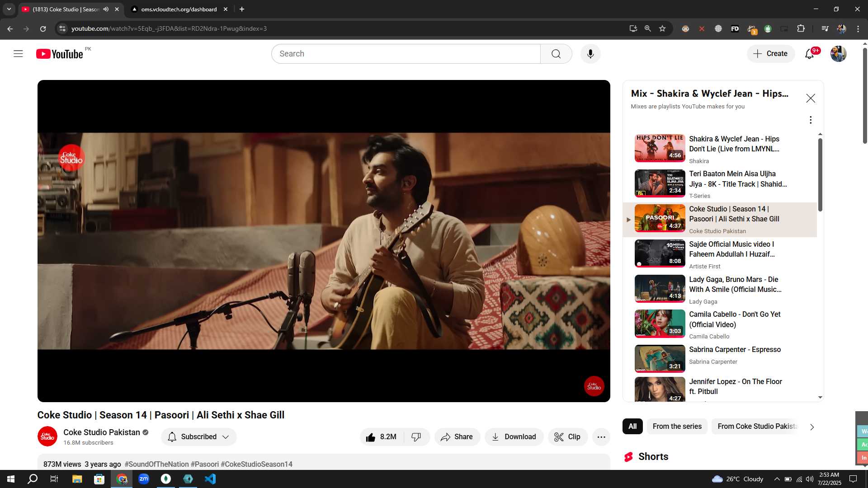
Task: Download the video
Action: pyautogui.click(x=514, y=437)
